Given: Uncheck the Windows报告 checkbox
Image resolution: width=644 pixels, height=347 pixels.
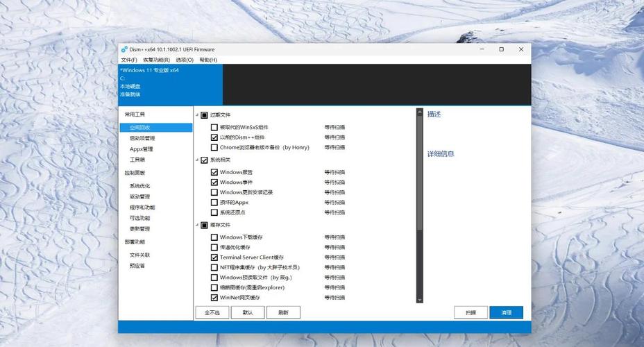Looking at the screenshot, I should 214,172.
